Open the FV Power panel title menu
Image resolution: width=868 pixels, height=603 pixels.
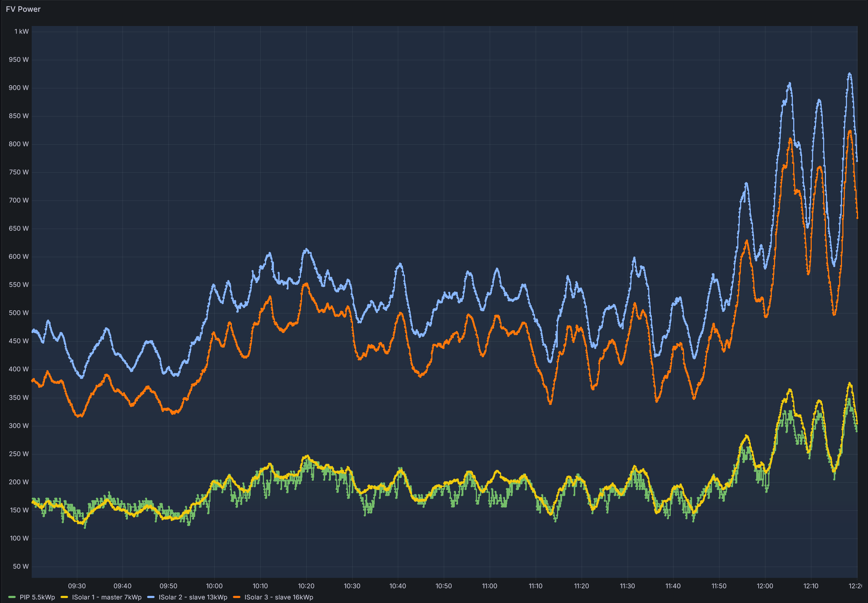point(23,9)
